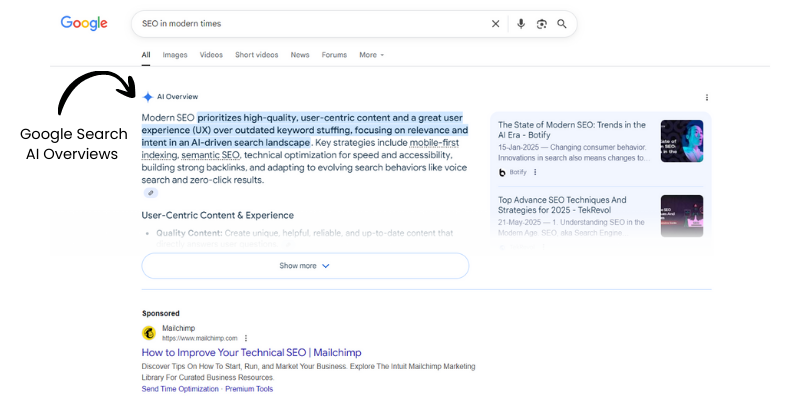Open Google Lens image search icon
Viewport: 800px width, 400px height.
point(542,24)
